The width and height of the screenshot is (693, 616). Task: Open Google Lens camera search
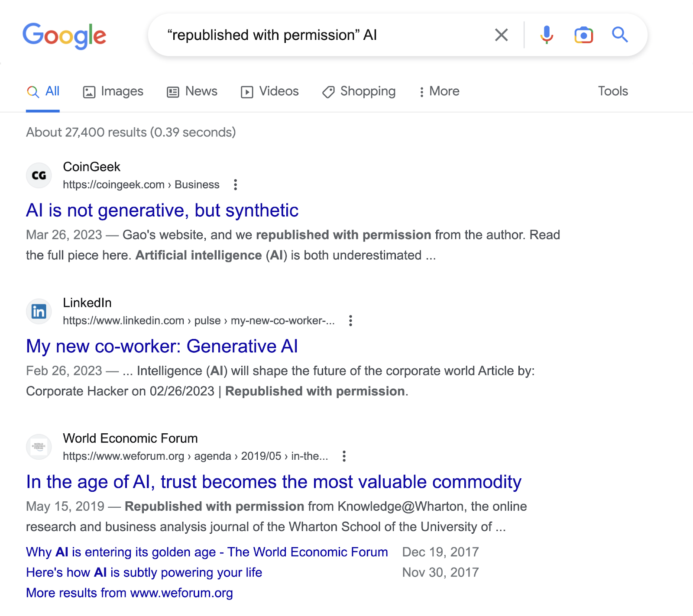583,35
